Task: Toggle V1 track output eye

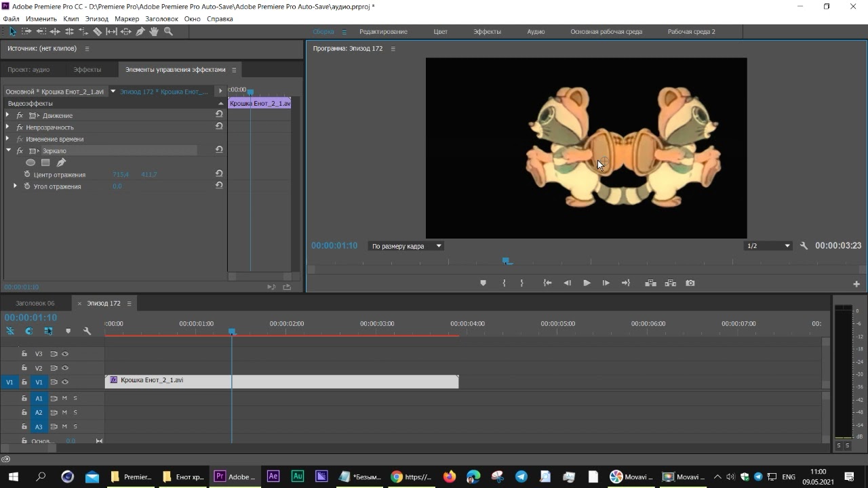Action: click(65, 382)
